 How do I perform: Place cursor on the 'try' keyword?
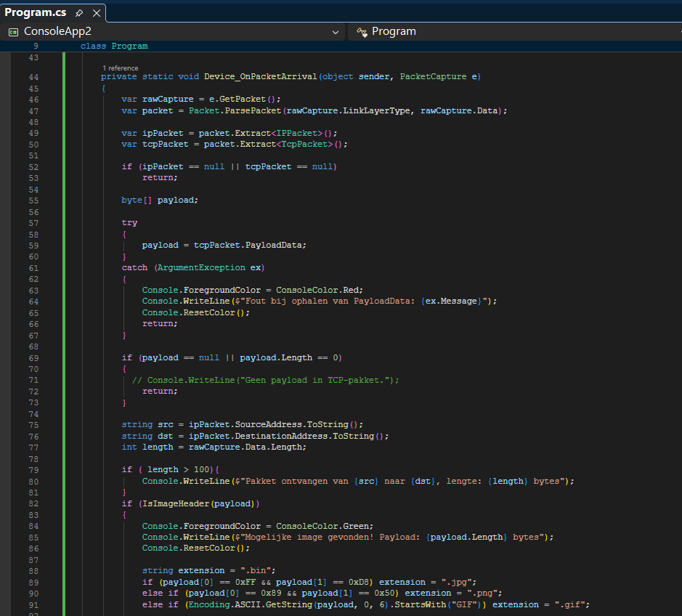tap(129, 223)
